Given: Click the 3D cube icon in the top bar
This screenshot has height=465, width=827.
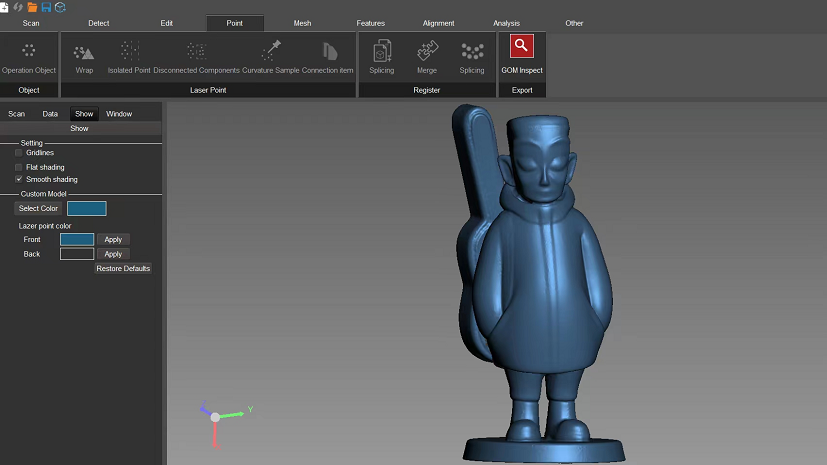Looking at the screenshot, I should pos(60,7).
